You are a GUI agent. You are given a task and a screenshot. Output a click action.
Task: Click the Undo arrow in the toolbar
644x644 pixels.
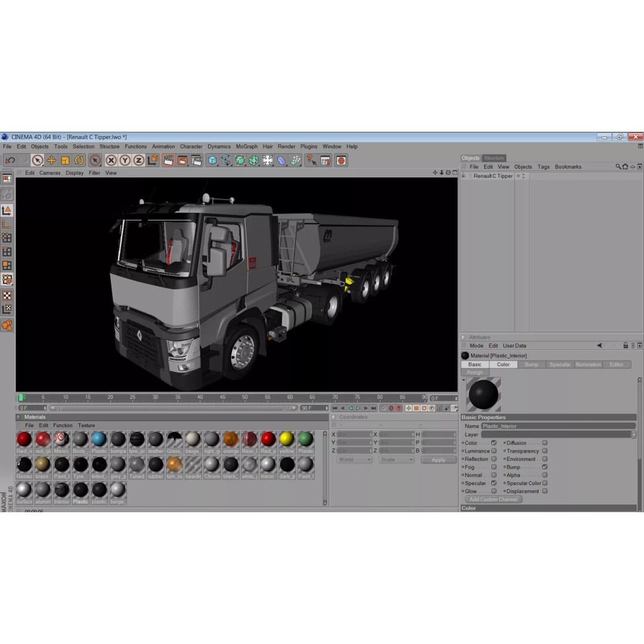click(x=10, y=160)
